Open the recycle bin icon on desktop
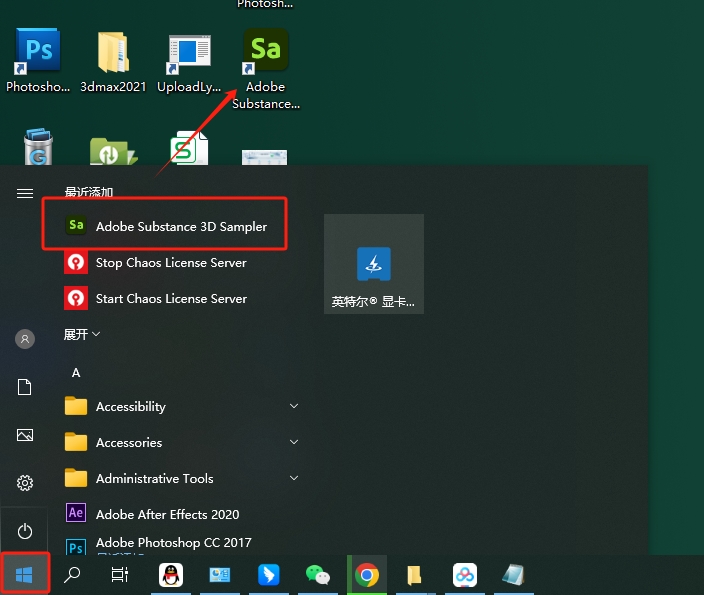 (x=38, y=147)
